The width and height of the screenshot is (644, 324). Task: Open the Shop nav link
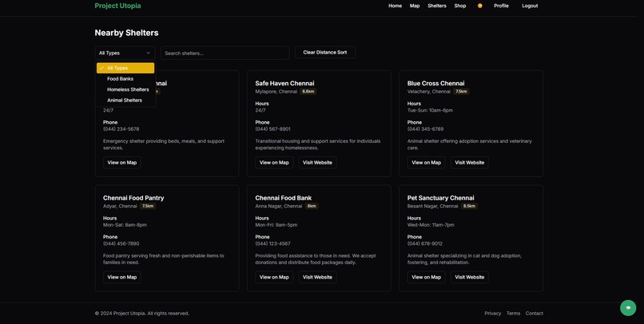coord(460,6)
